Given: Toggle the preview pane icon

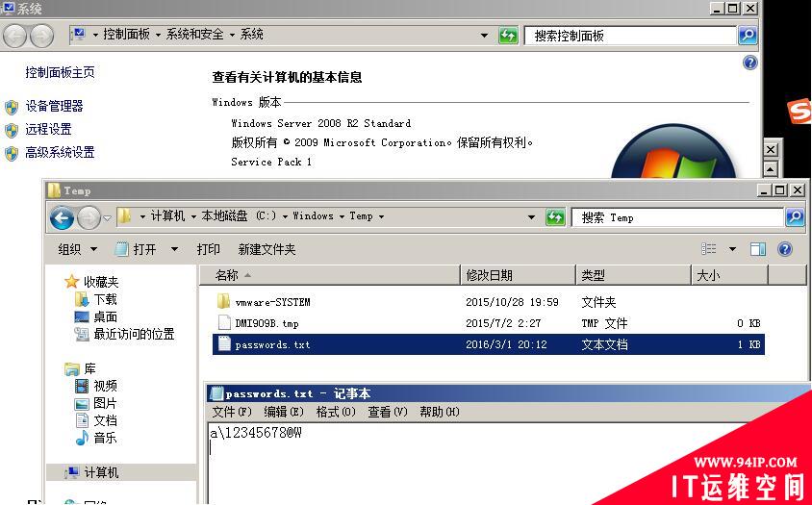Looking at the screenshot, I should [758, 249].
